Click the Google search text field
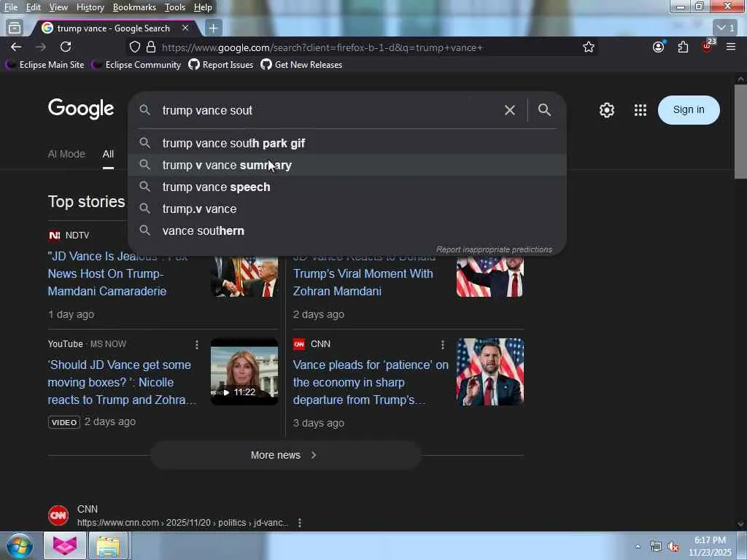 pyautogui.click(x=329, y=110)
